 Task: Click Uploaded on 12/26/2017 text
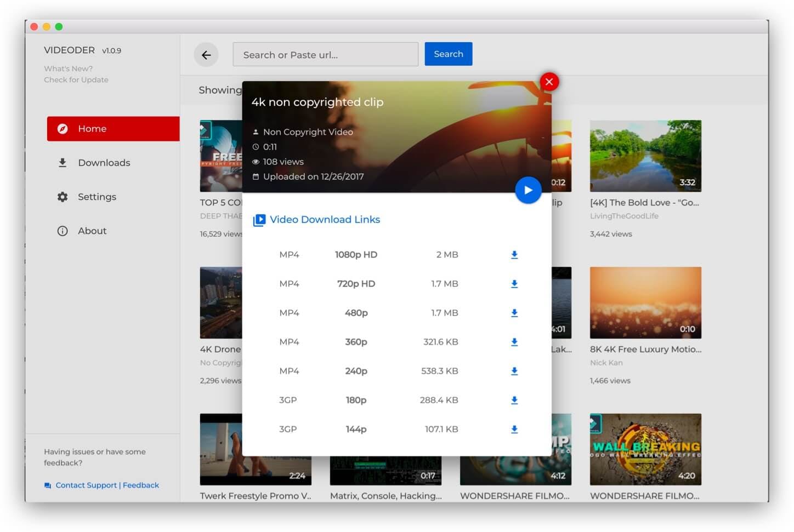(313, 176)
